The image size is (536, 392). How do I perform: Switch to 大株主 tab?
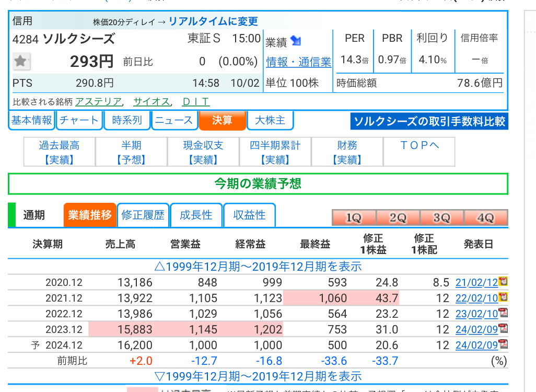coord(270,120)
